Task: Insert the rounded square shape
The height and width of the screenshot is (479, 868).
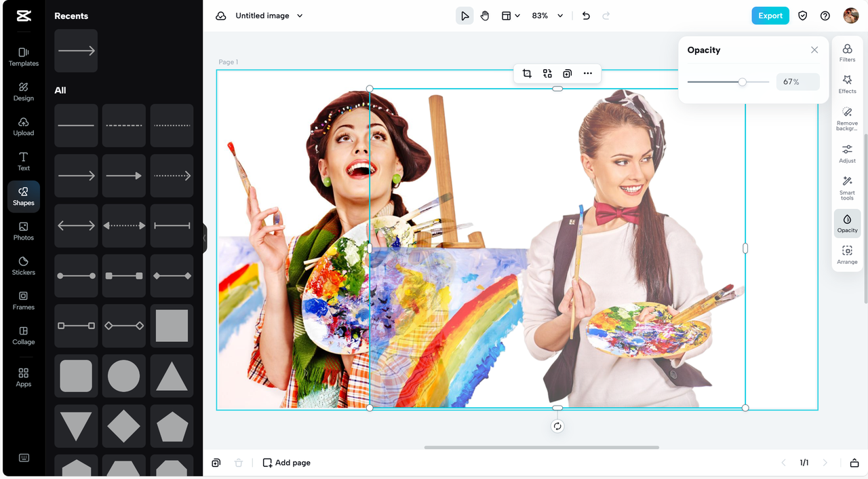Action: tap(76, 376)
